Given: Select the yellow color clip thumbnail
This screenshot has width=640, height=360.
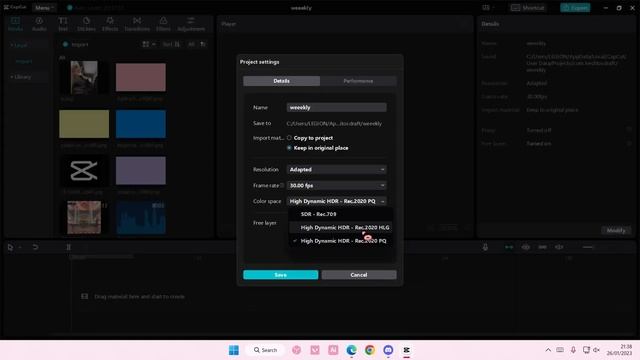Looking at the screenshot, I should click(x=84, y=124).
